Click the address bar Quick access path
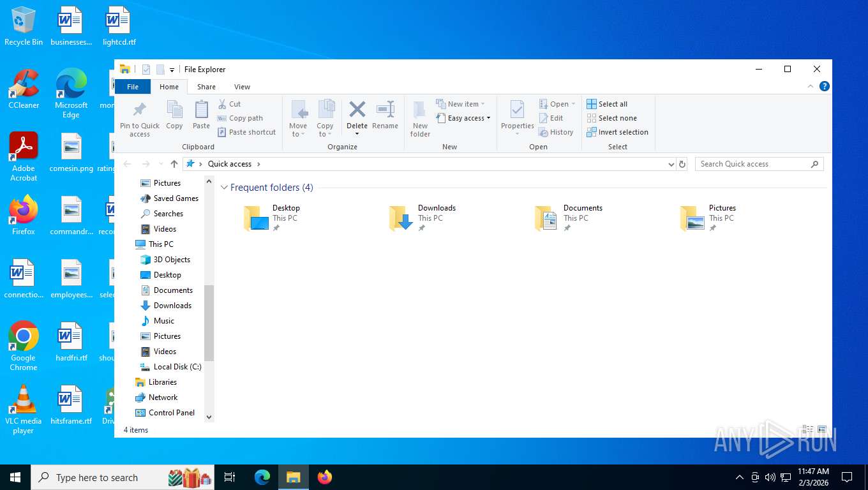The width and height of the screenshot is (868, 490). tap(230, 164)
